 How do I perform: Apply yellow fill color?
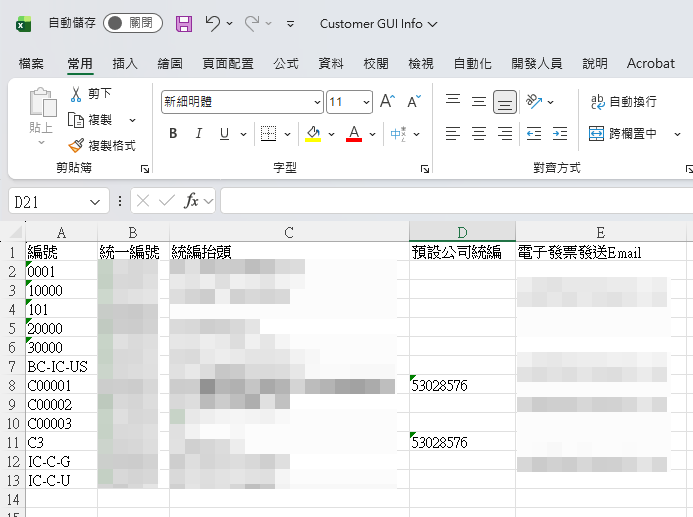[313, 133]
